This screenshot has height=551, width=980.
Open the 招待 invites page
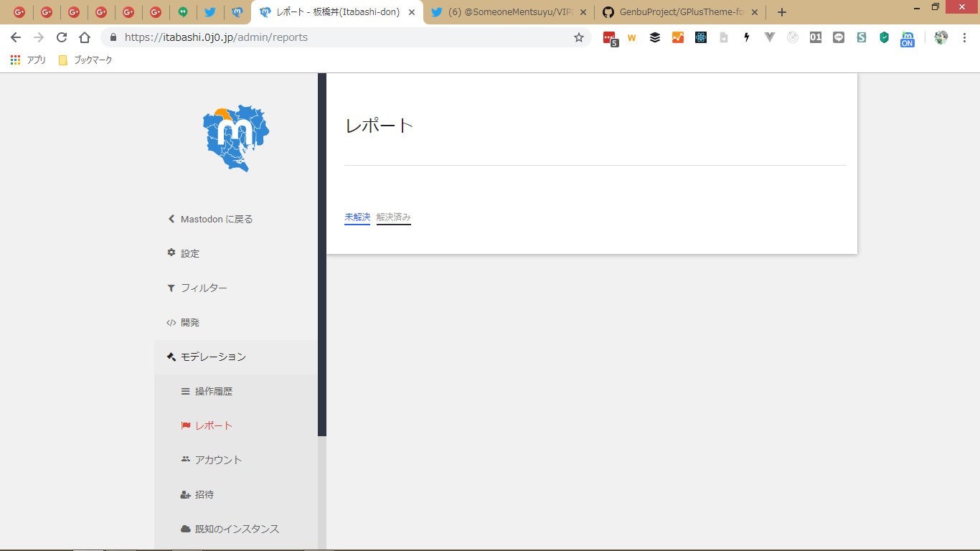[x=204, y=494]
